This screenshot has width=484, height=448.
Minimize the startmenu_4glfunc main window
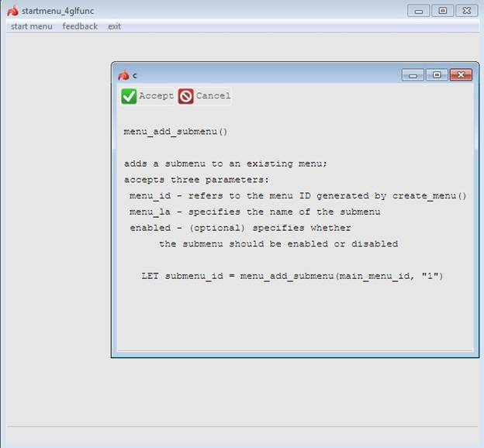pyautogui.click(x=419, y=11)
